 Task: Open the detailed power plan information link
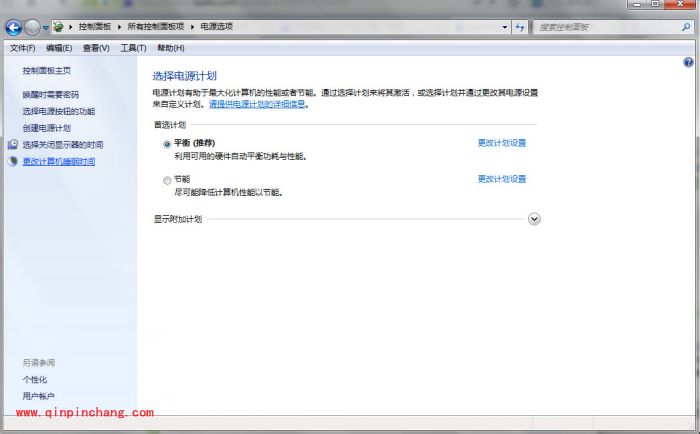coord(257,104)
